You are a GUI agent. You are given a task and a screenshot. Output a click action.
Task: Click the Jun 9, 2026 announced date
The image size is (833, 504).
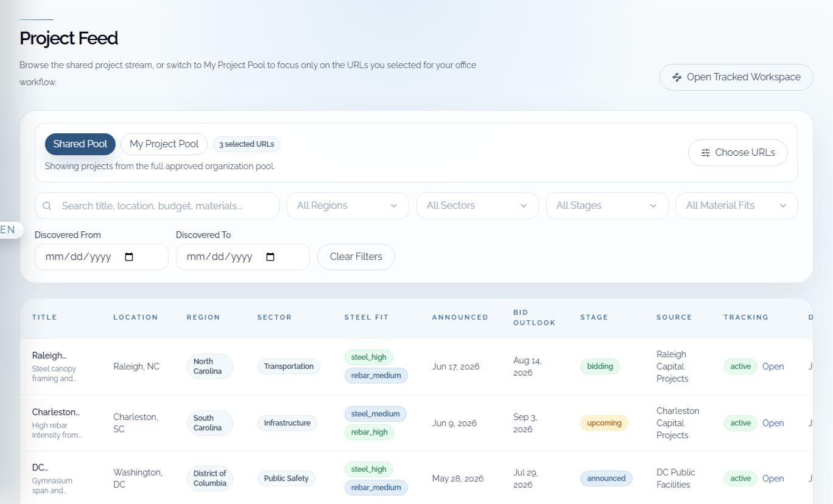click(x=454, y=423)
